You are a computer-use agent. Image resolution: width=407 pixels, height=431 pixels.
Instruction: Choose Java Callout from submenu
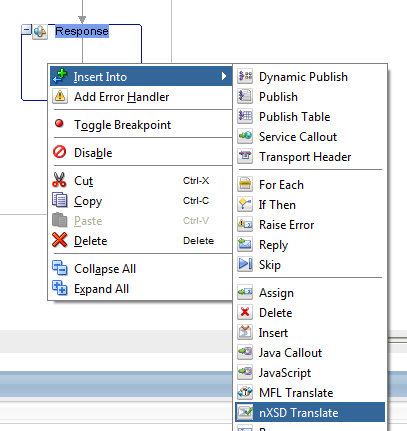pos(310,353)
